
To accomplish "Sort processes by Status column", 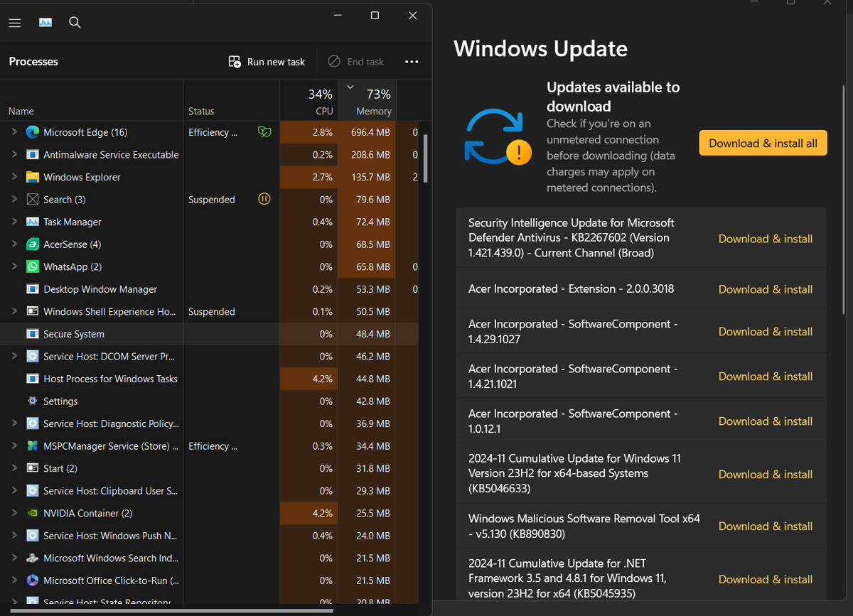I will [x=232, y=99].
